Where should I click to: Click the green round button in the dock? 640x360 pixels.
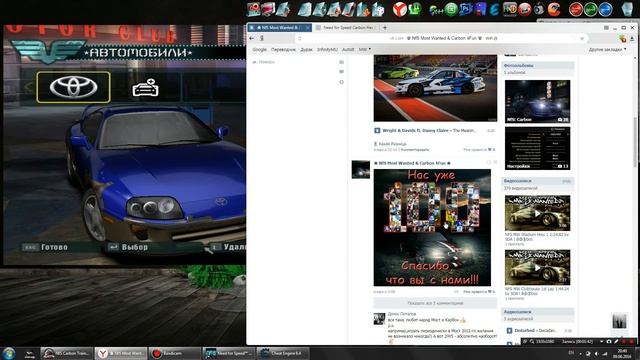pyautogui.click(x=591, y=9)
